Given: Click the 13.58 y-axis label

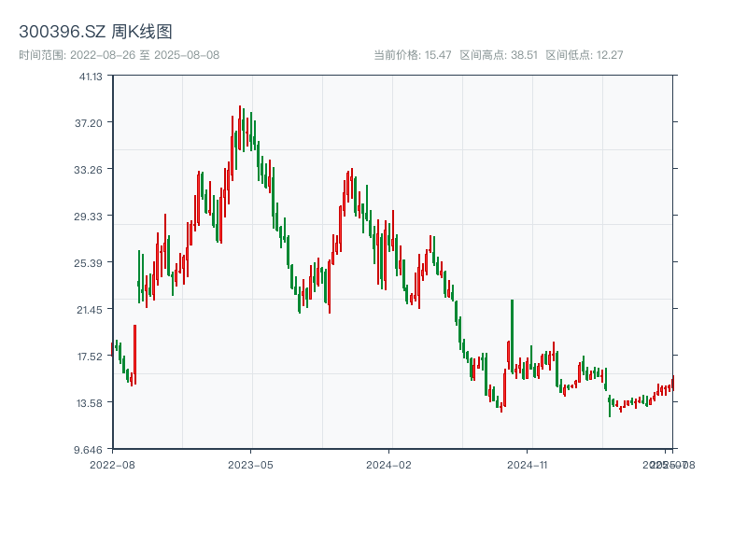Looking at the screenshot, I should click(x=91, y=403).
